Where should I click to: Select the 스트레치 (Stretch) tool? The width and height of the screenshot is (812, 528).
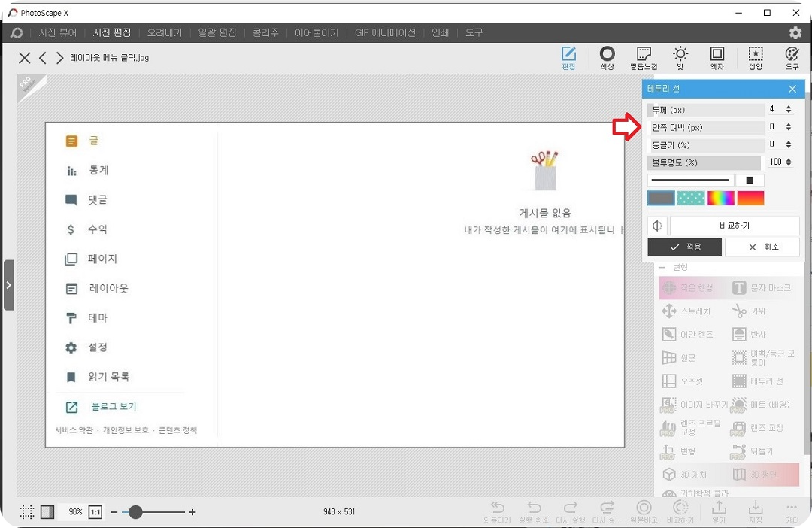click(x=686, y=311)
